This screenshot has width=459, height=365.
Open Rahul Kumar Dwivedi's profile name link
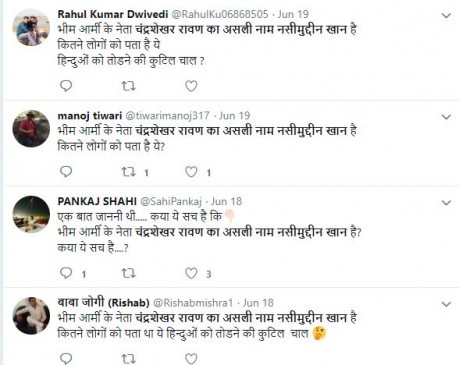coord(113,14)
